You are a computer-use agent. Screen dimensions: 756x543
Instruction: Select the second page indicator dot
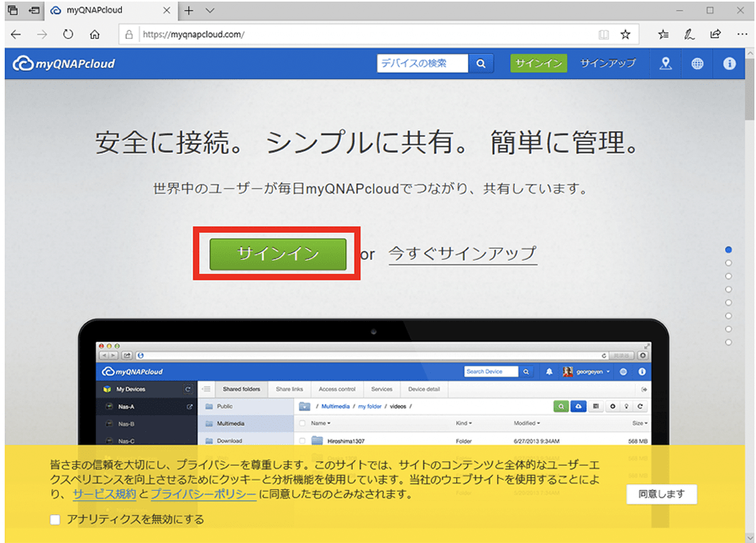coord(728,263)
